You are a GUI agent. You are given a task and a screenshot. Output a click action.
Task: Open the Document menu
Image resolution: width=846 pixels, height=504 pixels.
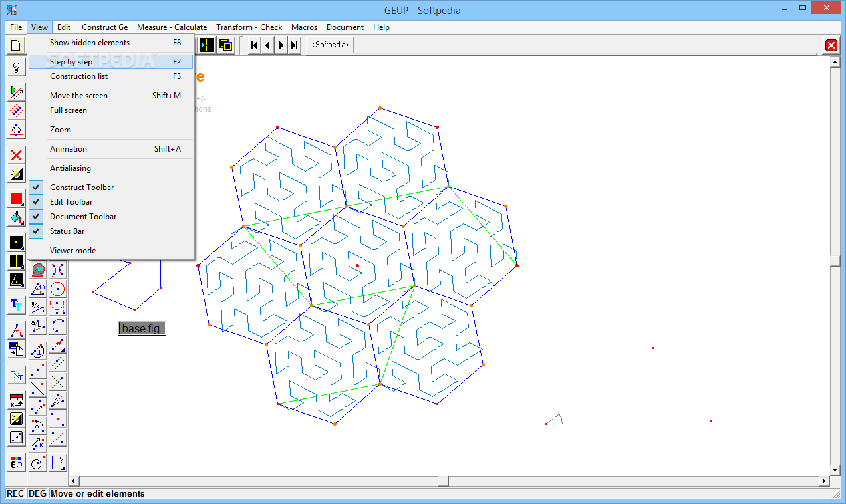coord(345,27)
